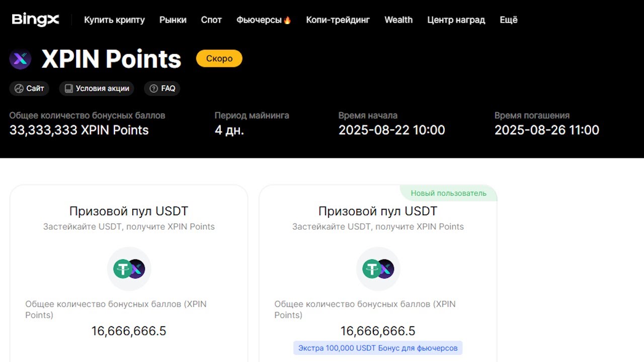Open the Купить крипту menu

[114, 20]
